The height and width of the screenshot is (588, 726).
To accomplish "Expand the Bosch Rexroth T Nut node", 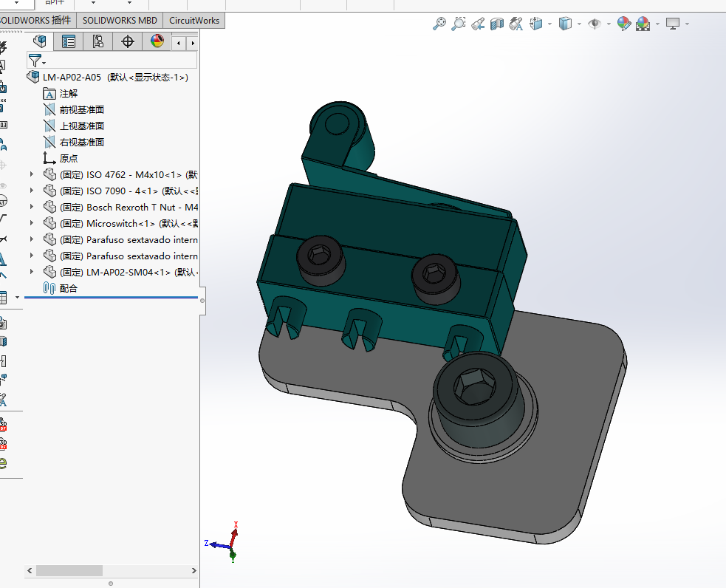I will point(32,207).
